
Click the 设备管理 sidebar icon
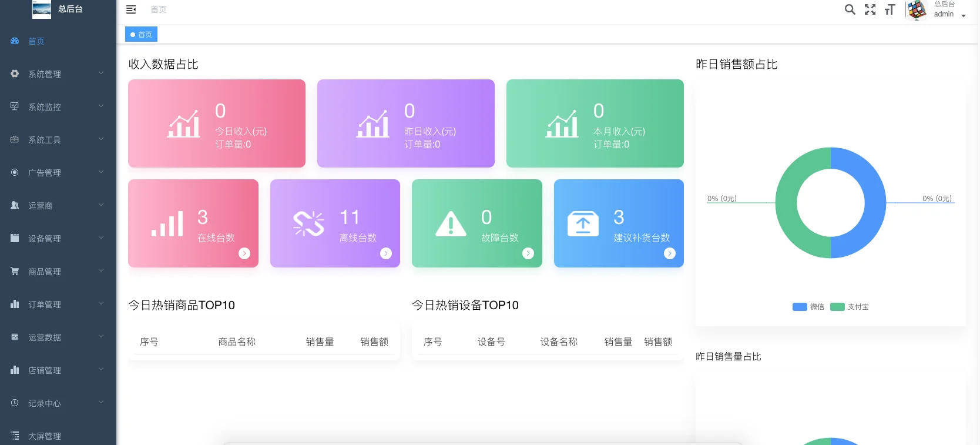[15, 239]
